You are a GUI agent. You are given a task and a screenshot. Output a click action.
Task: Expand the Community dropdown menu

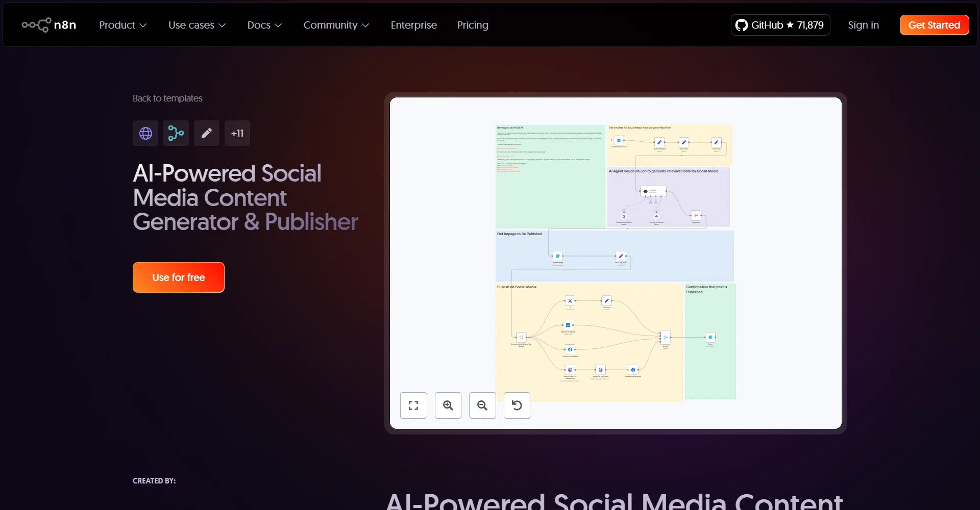click(336, 25)
